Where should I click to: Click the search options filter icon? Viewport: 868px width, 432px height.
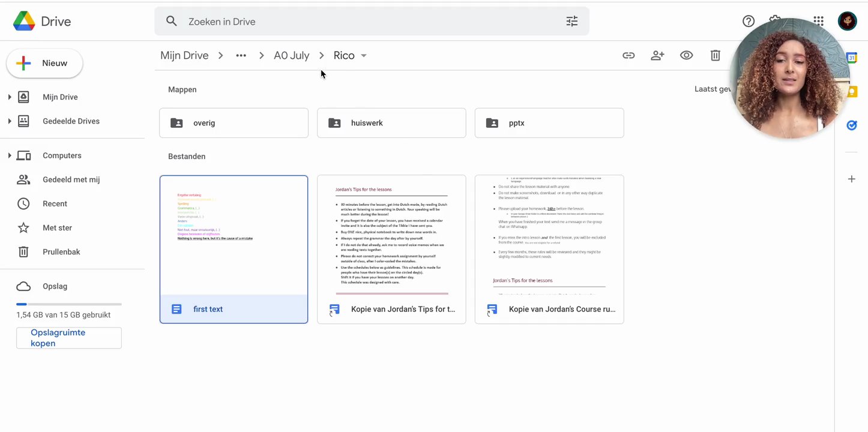coord(571,20)
